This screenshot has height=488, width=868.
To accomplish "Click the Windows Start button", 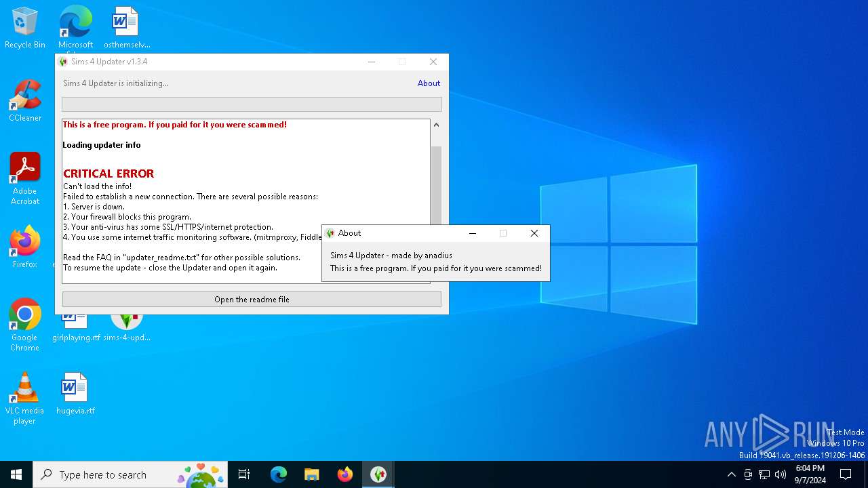I will pyautogui.click(x=16, y=474).
